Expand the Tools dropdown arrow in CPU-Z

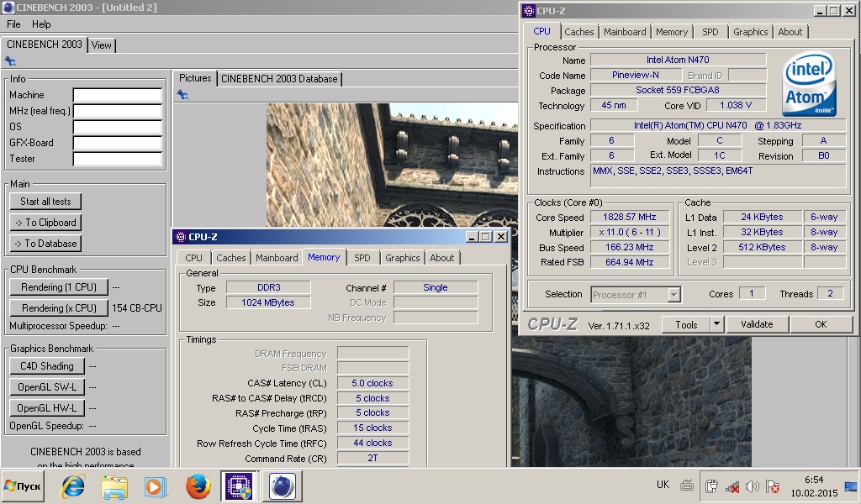[x=716, y=324]
